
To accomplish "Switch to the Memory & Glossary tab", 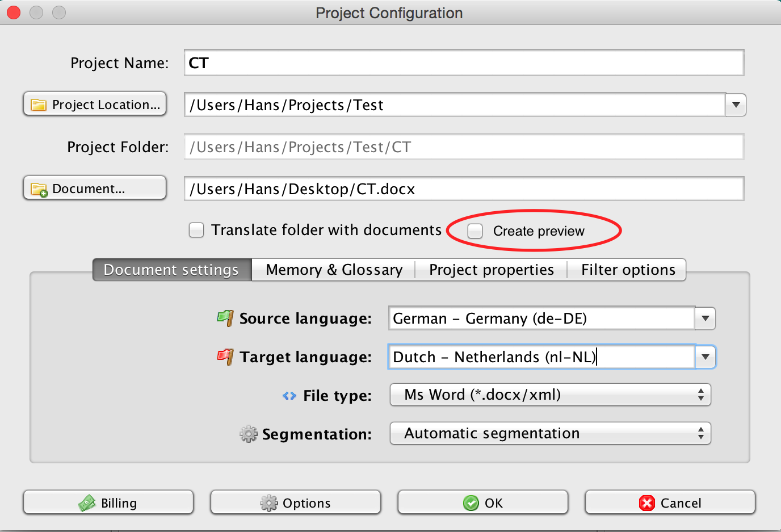I will click(x=334, y=270).
